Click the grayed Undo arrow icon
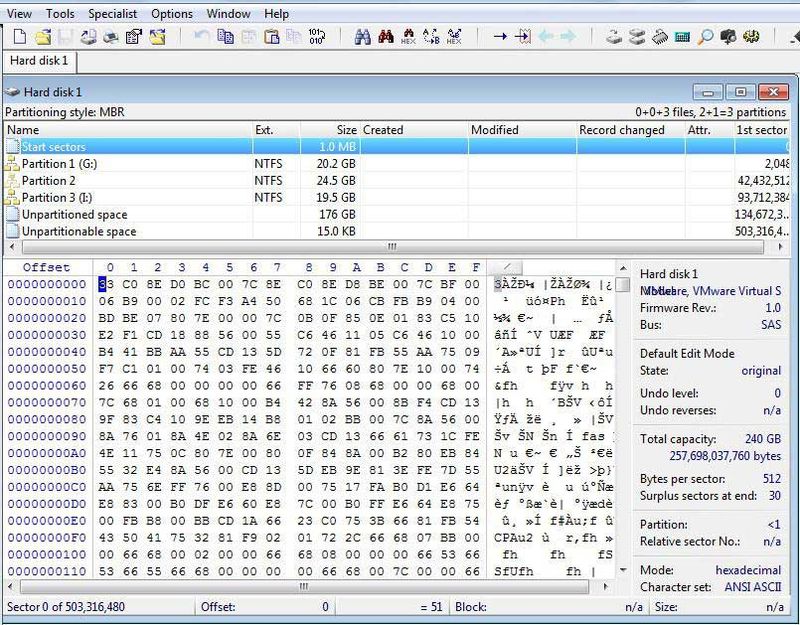The height and width of the screenshot is (625, 800). [x=202, y=36]
